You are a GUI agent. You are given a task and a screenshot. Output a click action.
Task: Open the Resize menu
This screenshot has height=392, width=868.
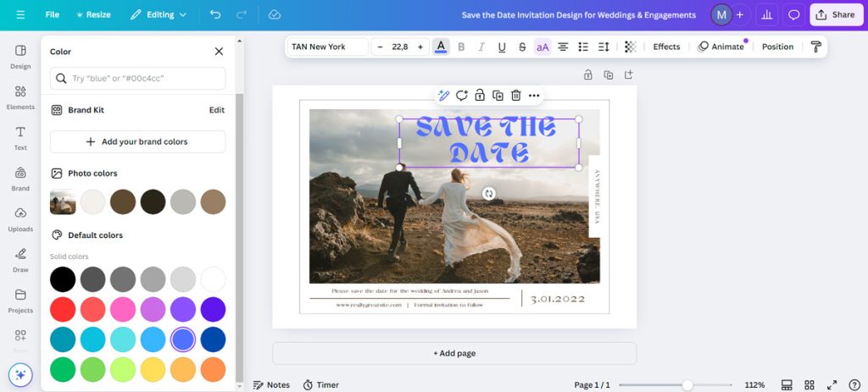coord(94,14)
